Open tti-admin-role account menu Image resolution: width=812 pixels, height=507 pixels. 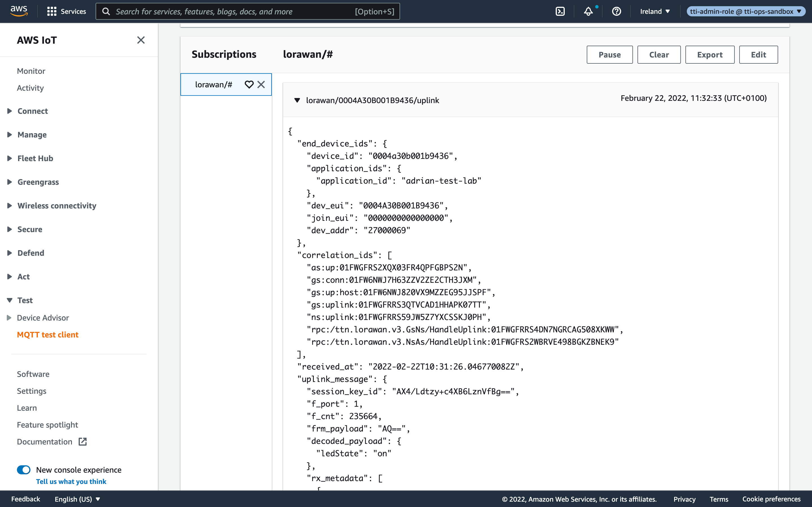pyautogui.click(x=745, y=11)
